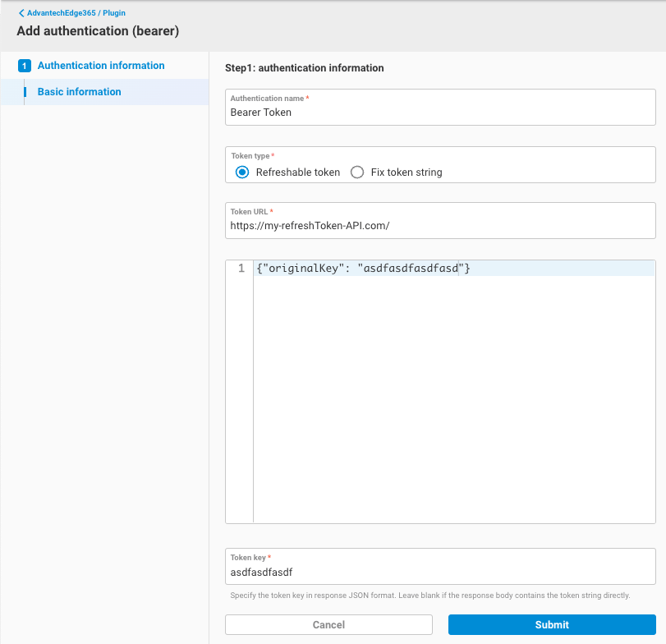This screenshot has width=666, height=644.
Task: Select the Authentication information step
Action: (x=101, y=65)
